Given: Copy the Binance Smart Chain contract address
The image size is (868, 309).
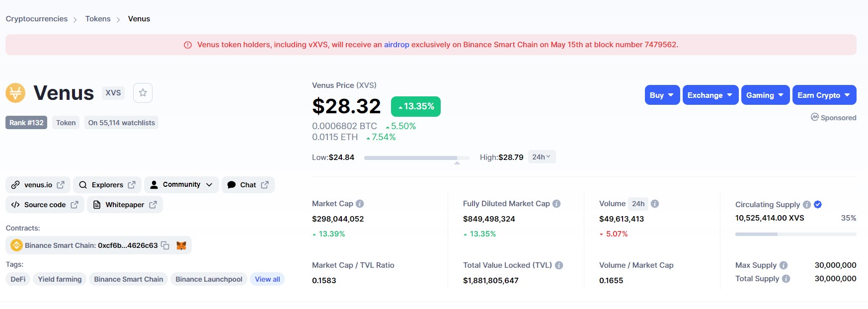Looking at the screenshot, I should [x=165, y=245].
